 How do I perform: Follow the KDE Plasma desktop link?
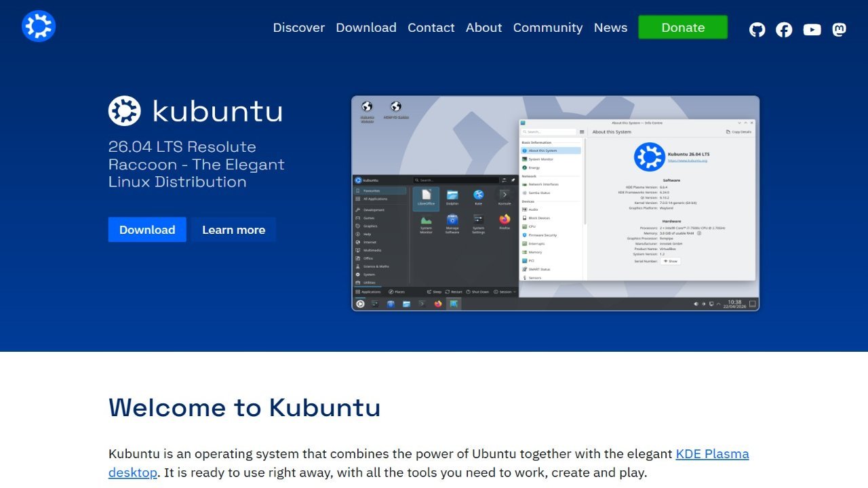712,454
